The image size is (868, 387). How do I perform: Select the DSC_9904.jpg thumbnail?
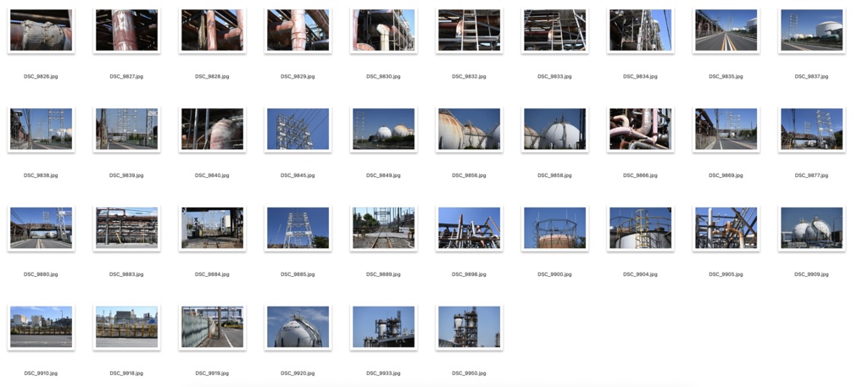[641, 229]
